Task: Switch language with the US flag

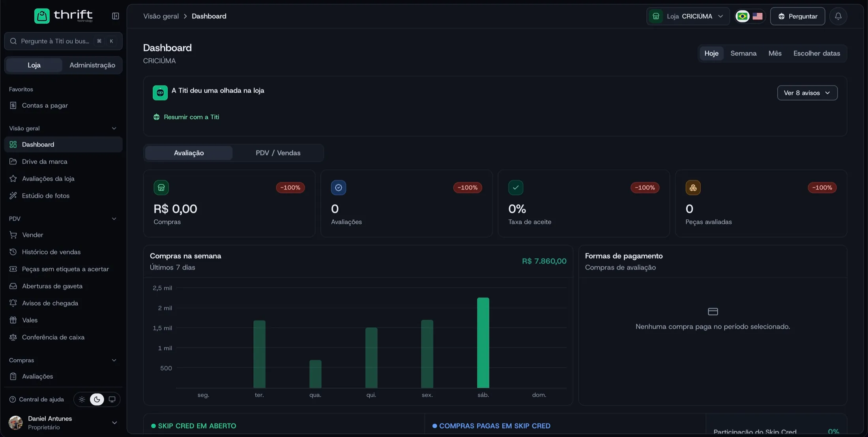Action: [757, 16]
